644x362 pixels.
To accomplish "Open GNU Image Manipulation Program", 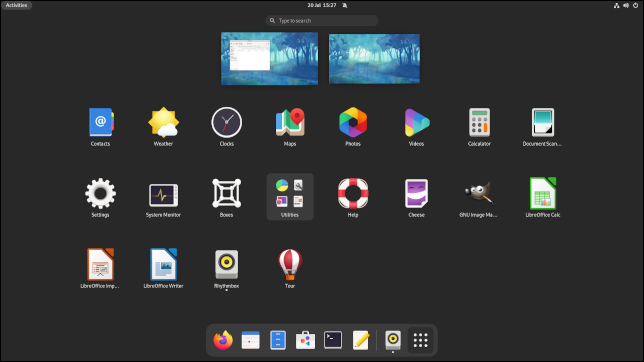I will (x=478, y=198).
